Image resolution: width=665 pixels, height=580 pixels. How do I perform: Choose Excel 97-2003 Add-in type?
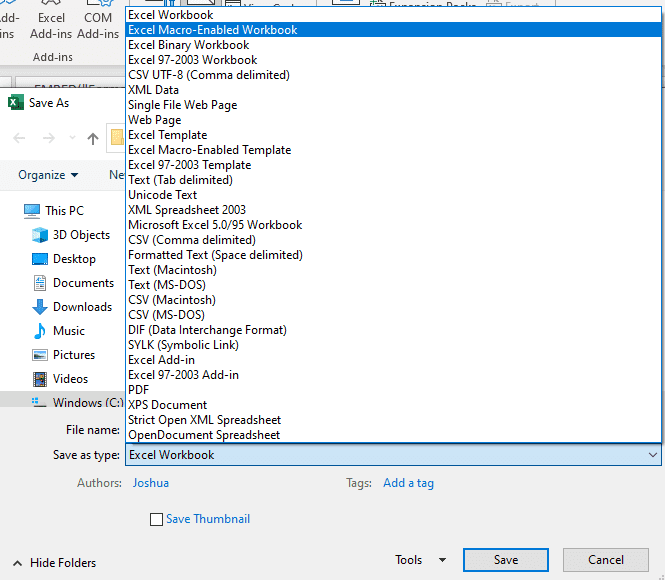click(x=394, y=375)
